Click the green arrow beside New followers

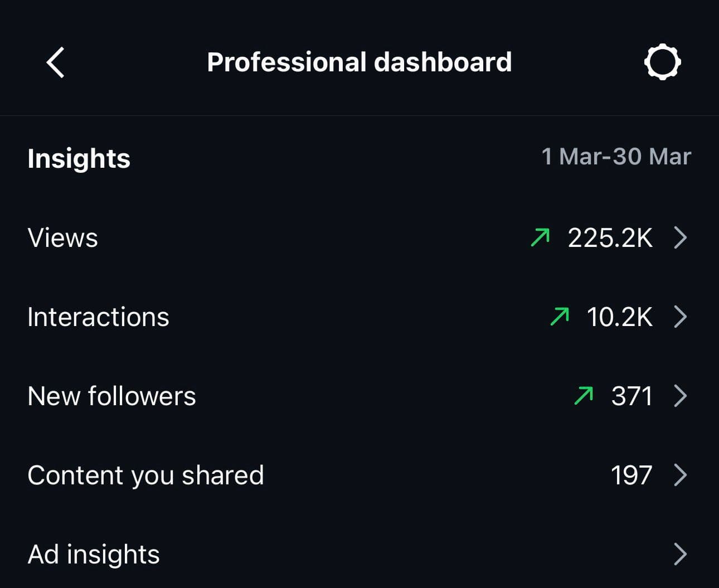pyautogui.click(x=584, y=396)
